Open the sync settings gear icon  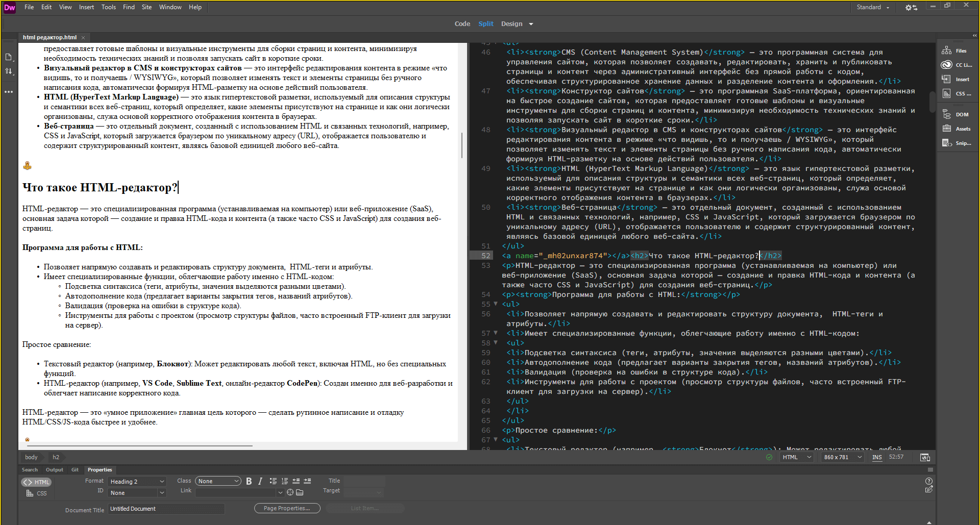[911, 8]
